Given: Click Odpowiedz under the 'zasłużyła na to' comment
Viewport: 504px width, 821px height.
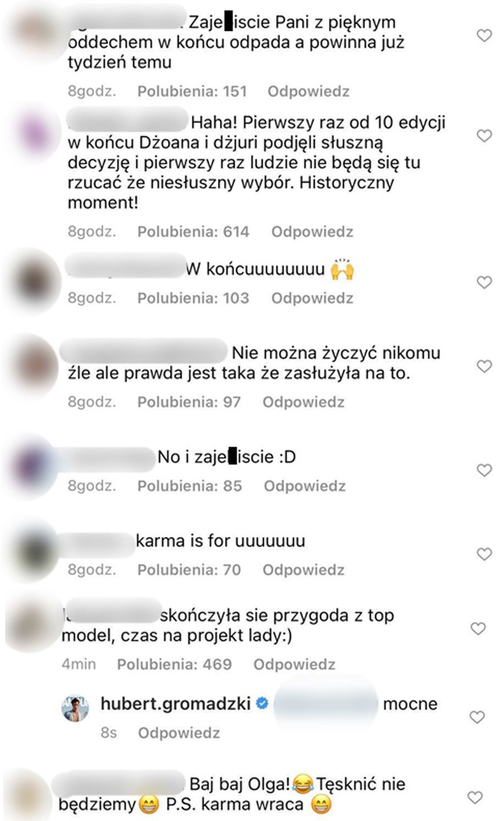Looking at the screenshot, I should point(304,402).
